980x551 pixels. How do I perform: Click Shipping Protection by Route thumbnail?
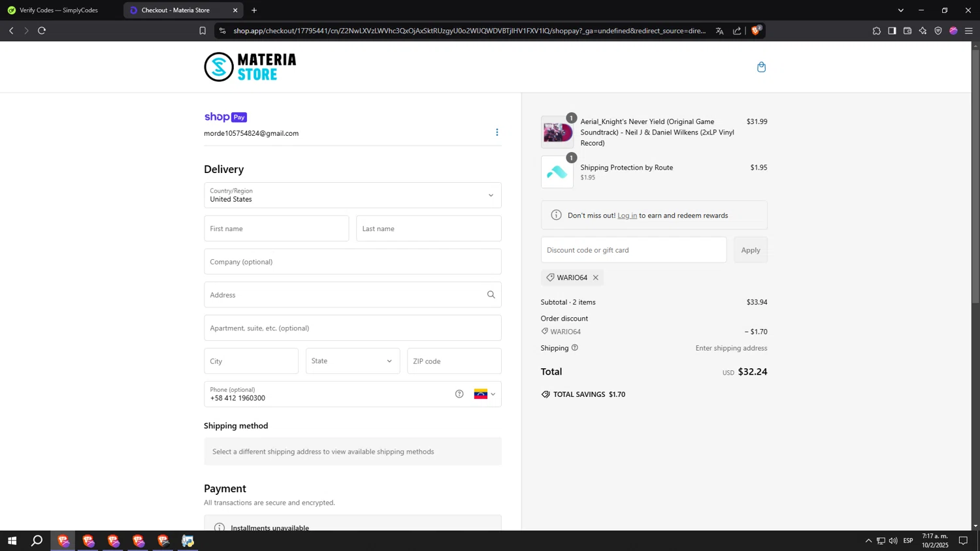tap(557, 172)
